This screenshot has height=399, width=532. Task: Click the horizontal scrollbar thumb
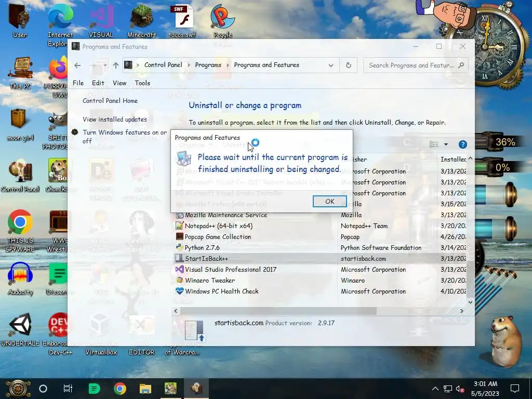(x=278, y=311)
